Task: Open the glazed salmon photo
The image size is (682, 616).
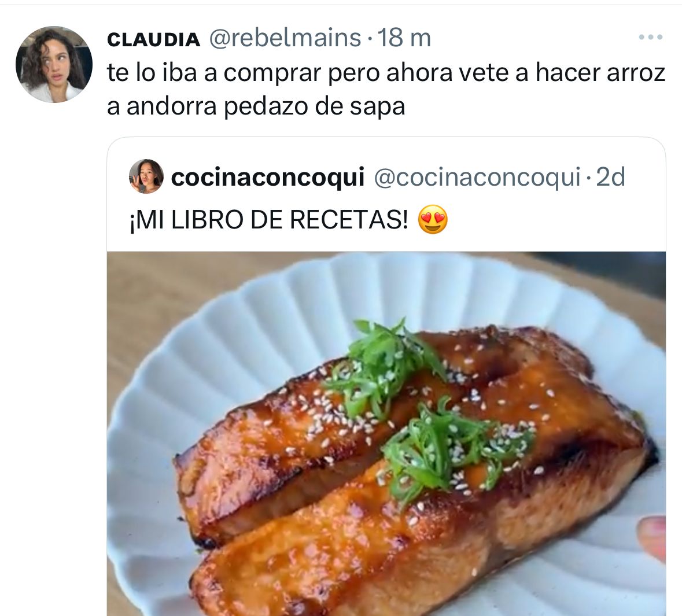Action: click(386, 434)
